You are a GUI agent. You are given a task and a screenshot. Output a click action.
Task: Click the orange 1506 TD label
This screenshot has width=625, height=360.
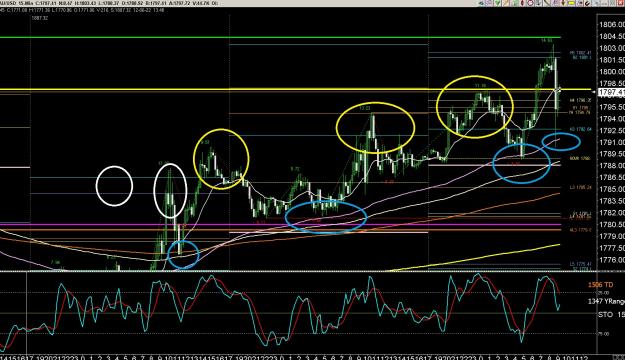pos(600,285)
